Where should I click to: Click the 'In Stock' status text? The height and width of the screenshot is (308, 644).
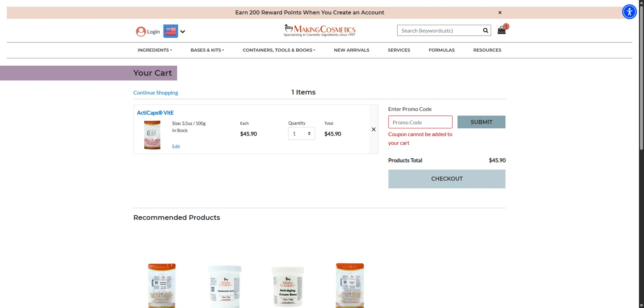(180, 130)
